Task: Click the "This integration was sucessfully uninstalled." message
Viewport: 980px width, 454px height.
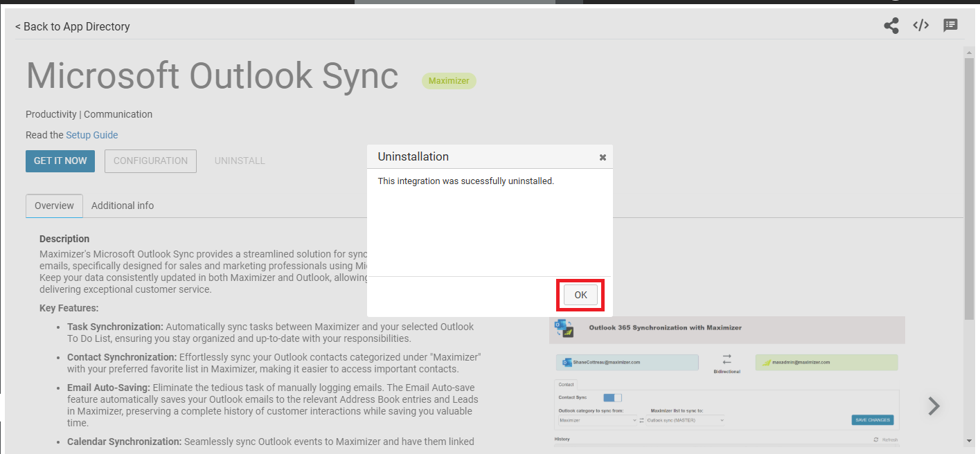Action: [x=466, y=181]
